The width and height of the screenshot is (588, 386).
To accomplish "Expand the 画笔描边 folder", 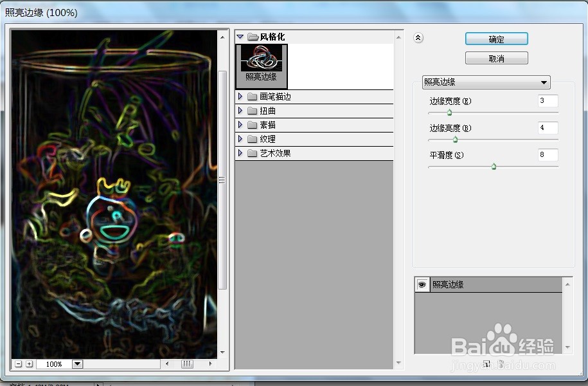I will click(240, 96).
